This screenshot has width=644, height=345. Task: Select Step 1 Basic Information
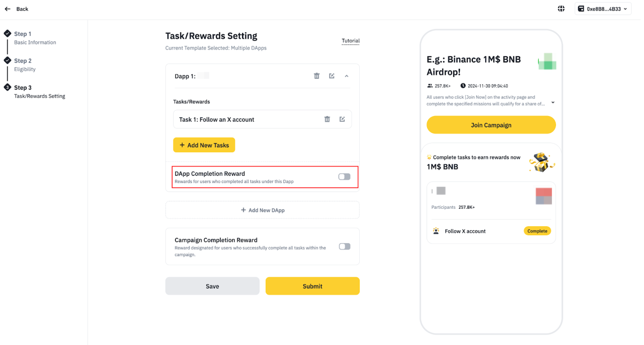(35, 38)
